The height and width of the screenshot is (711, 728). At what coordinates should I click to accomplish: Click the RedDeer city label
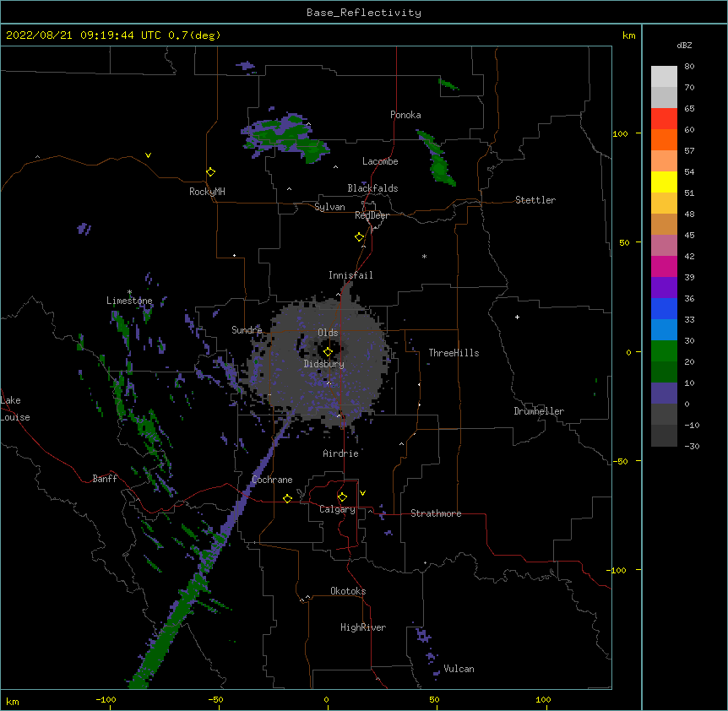pyautogui.click(x=372, y=215)
